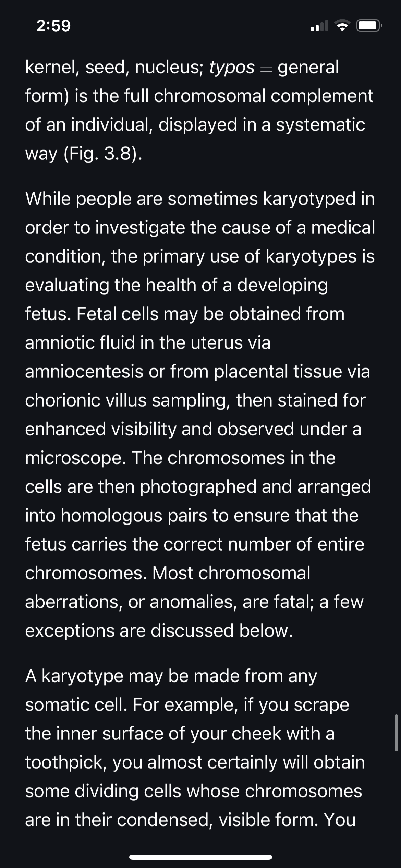This screenshot has width=401, height=868.
Task: Tap the word amniocentesis in text
Action: click(x=84, y=371)
